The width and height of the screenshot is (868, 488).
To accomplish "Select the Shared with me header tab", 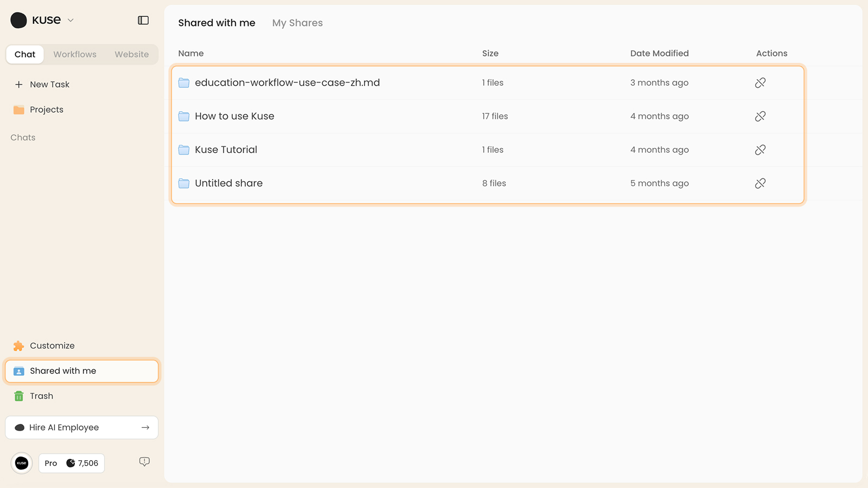I will 217,23.
